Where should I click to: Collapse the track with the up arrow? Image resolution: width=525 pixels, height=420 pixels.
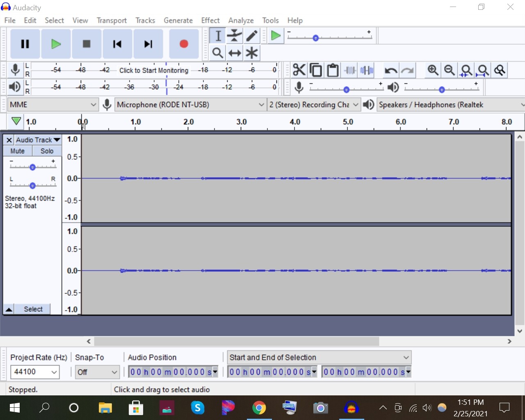tap(9, 309)
